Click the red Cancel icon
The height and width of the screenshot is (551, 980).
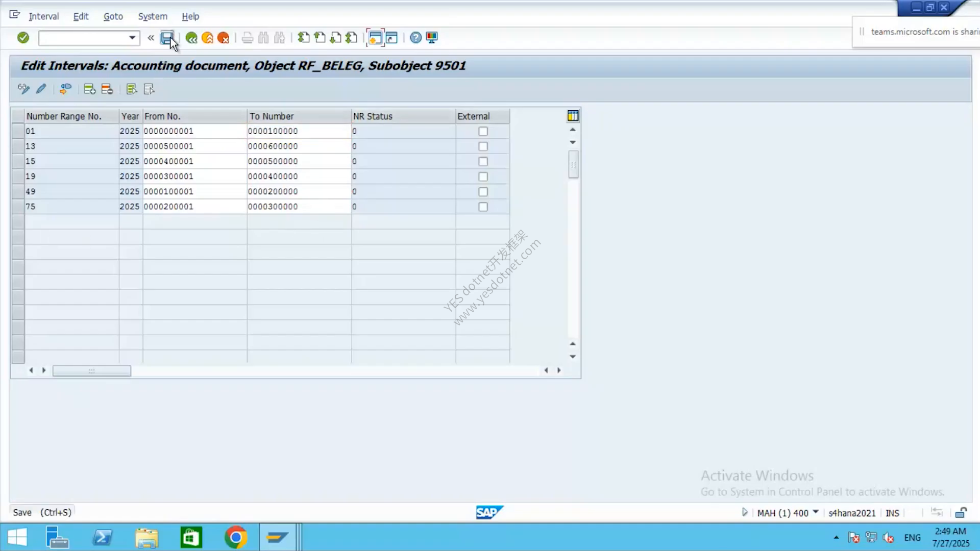pos(223,38)
